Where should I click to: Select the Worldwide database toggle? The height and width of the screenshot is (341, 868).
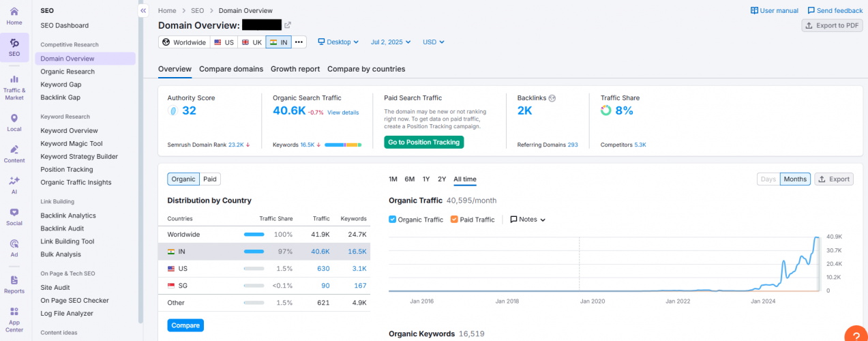point(184,42)
